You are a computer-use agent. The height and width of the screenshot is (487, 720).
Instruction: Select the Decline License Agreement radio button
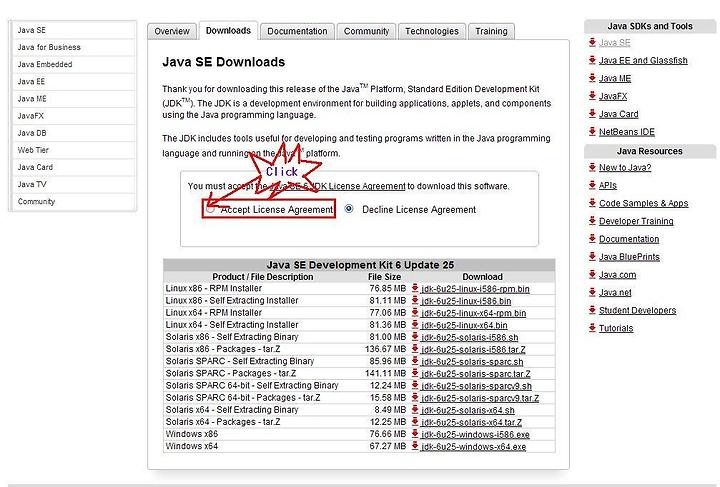point(349,209)
